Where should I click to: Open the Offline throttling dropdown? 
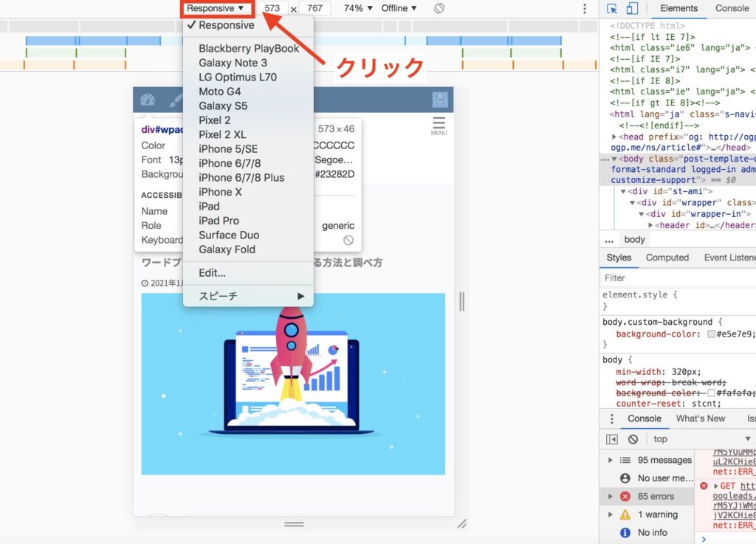pos(399,8)
